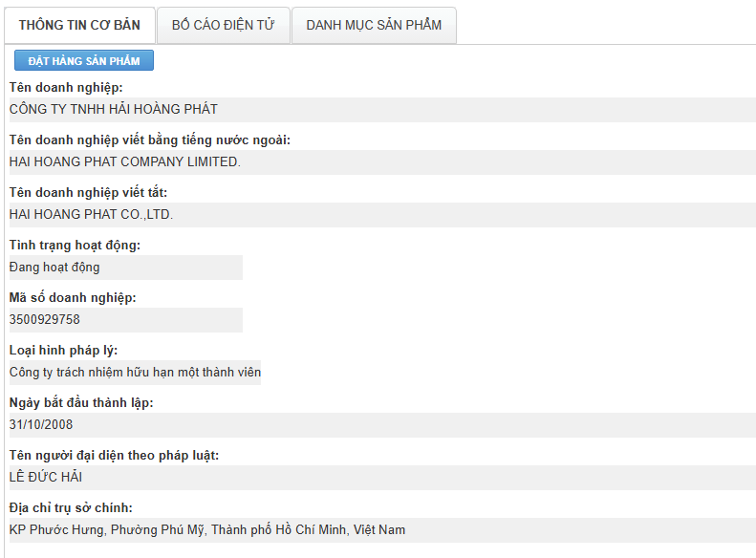Click the Tên doanh nghiệp viết tắt label
The image size is (756, 558).
click(88, 193)
